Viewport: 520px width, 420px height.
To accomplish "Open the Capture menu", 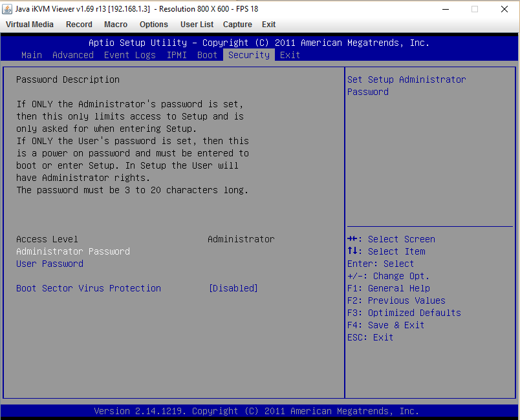I will pos(237,25).
